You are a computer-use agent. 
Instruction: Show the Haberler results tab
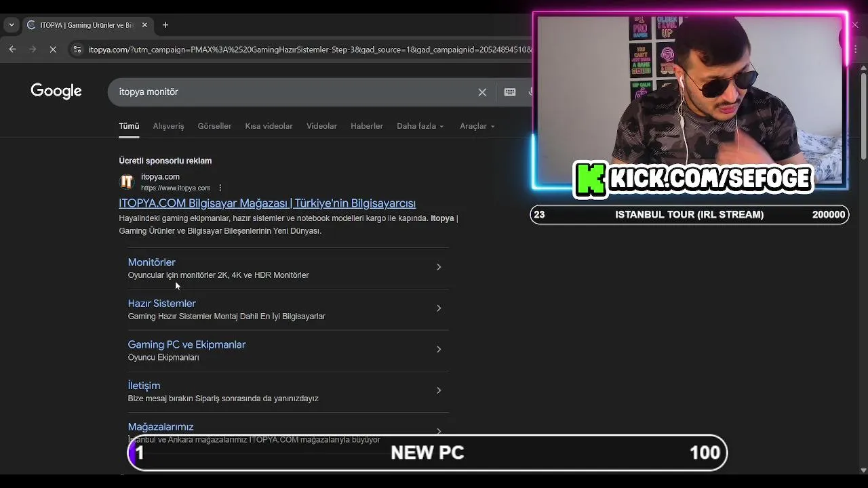[x=367, y=126]
